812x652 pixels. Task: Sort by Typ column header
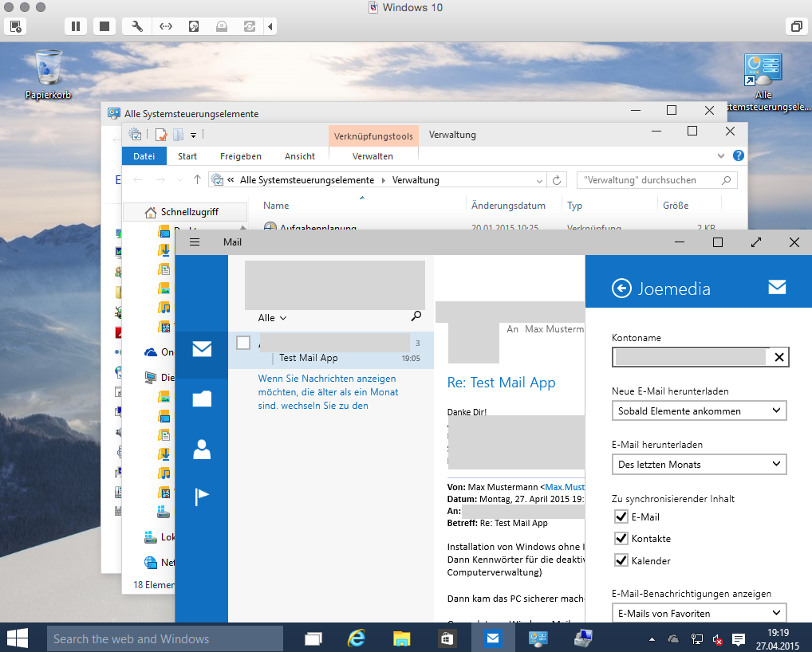click(x=574, y=206)
